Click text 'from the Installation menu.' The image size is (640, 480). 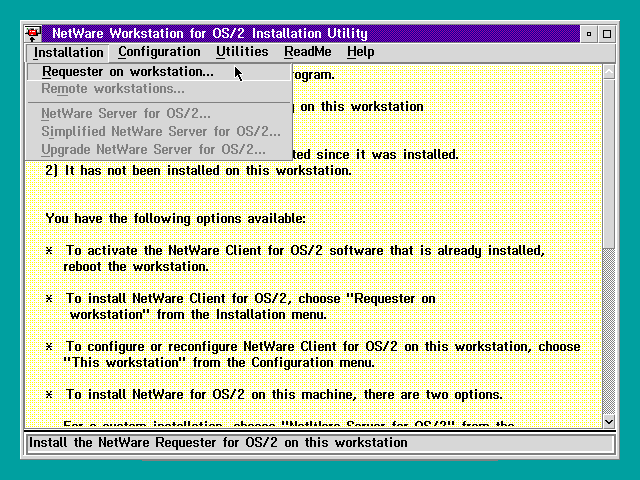[x=242, y=315]
